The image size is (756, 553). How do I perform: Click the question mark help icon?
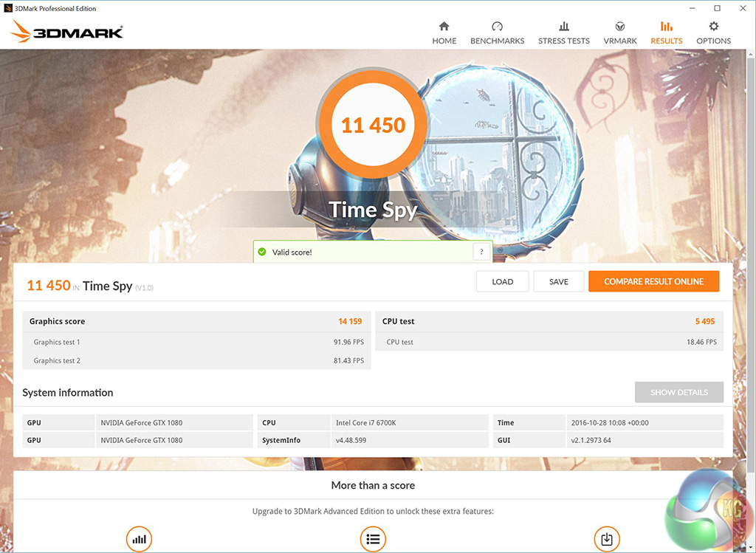[481, 252]
